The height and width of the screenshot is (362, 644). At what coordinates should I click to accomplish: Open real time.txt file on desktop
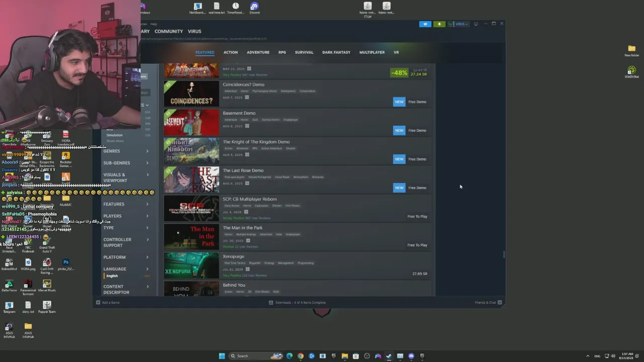[x=216, y=8]
